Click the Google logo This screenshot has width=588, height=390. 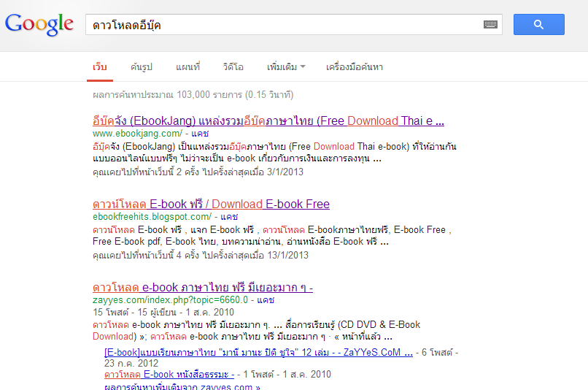coord(39,24)
